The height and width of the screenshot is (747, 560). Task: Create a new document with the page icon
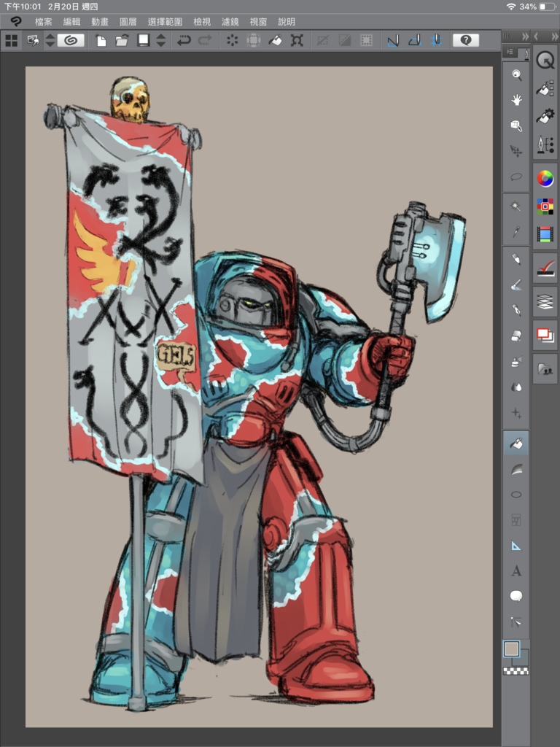[x=101, y=41]
